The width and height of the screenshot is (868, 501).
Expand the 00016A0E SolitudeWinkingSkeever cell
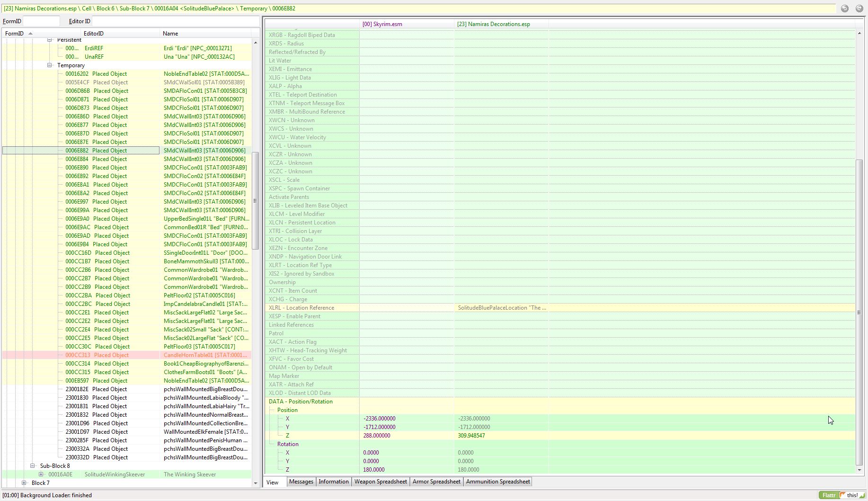41,474
